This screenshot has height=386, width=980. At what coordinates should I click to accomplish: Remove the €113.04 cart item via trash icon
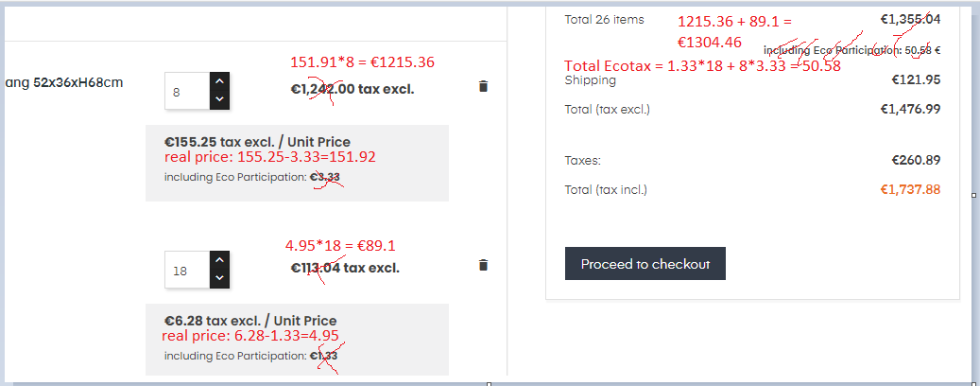click(x=484, y=266)
